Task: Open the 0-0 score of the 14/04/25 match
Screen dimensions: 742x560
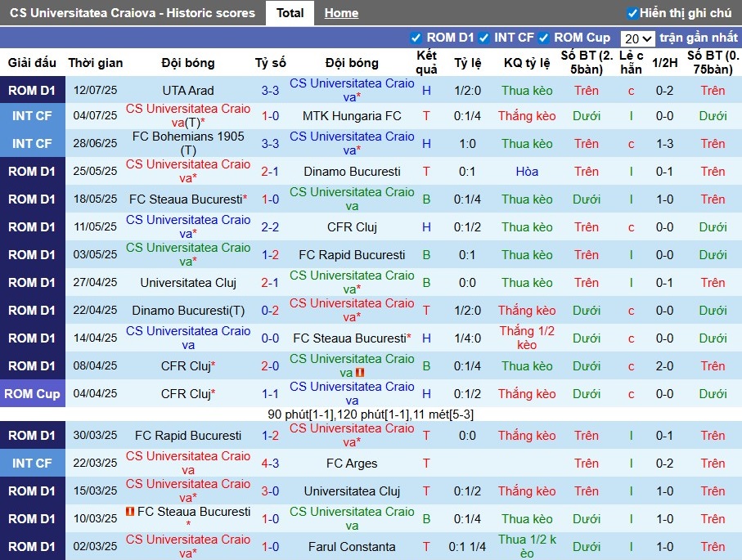Action: [270, 338]
